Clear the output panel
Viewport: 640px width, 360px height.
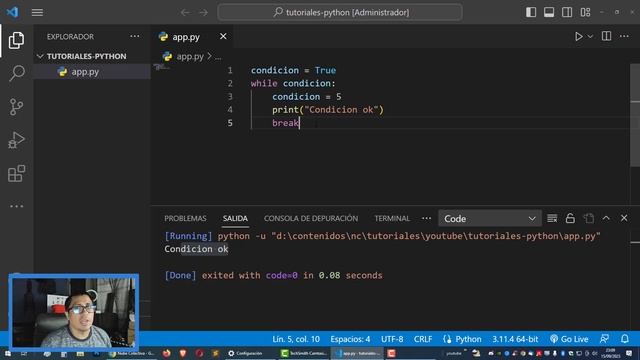pos(552,218)
